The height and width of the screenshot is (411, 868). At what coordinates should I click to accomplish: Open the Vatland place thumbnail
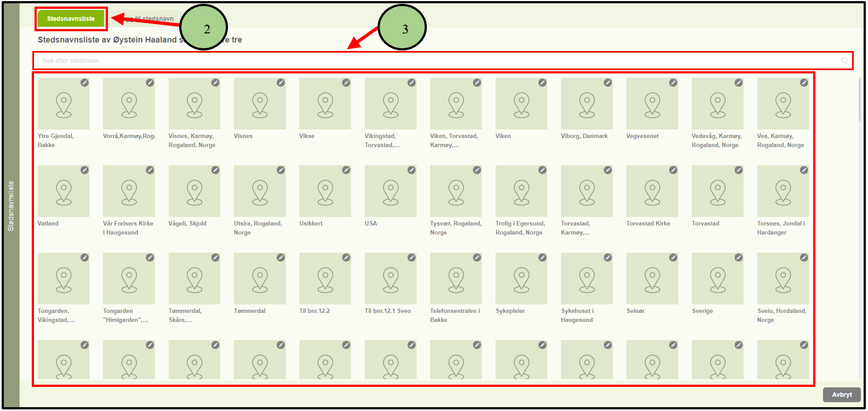pyautogui.click(x=64, y=191)
